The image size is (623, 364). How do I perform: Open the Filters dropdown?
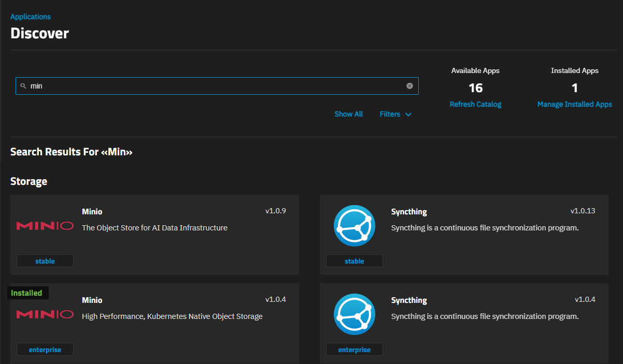point(395,114)
